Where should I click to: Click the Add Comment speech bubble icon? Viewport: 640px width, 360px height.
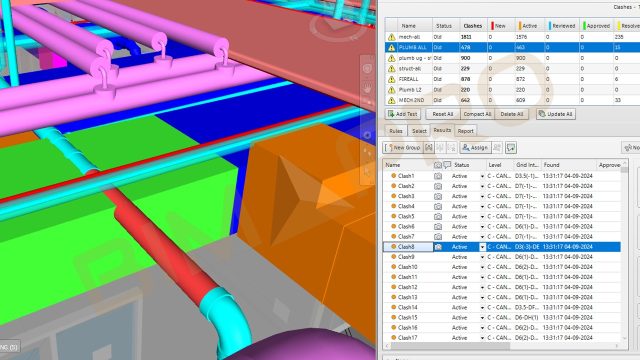pos(511,148)
